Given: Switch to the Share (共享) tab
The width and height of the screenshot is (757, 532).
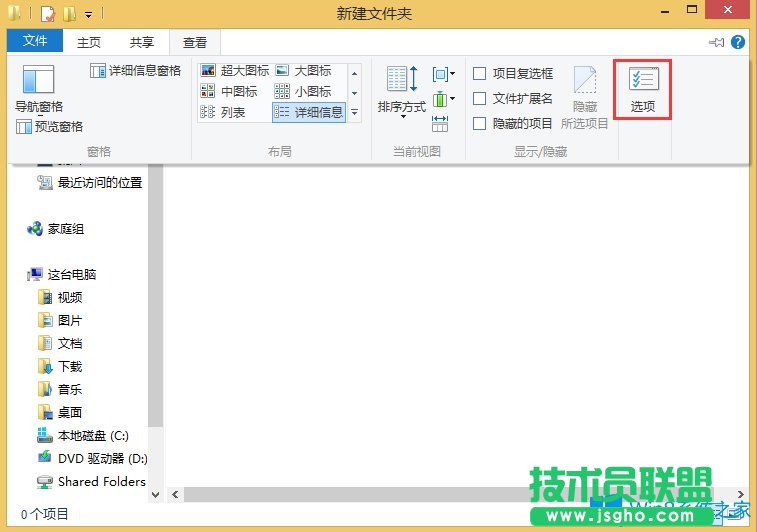Looking at the screenshot, I should (x=141, y=42).
